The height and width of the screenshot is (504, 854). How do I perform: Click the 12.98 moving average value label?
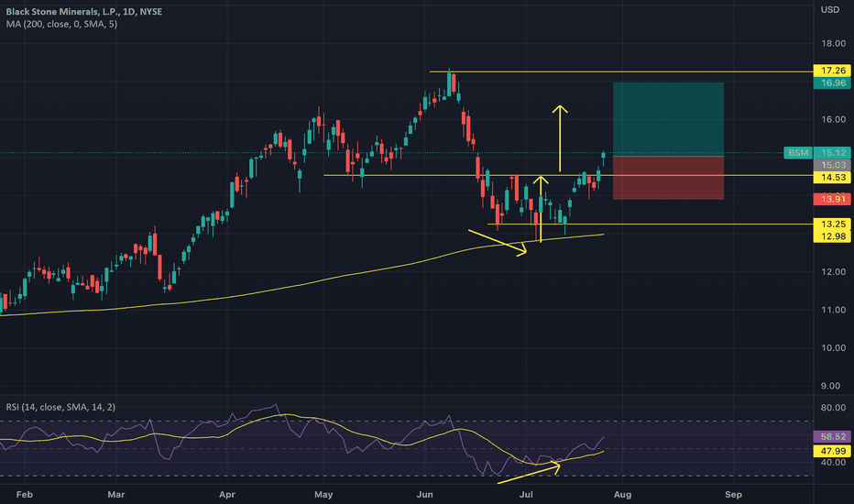click(x=832, y=236)
